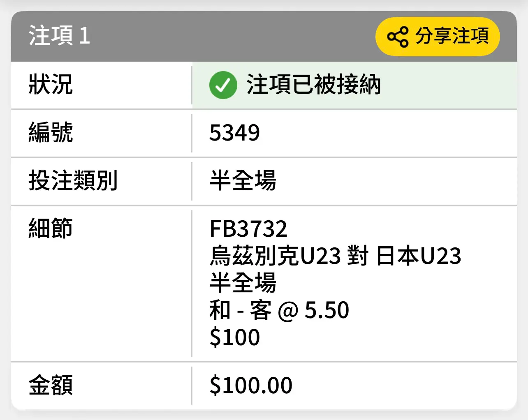This screenshot has height=420, width=528.
Task: Click the green checkmark accepted icon
Action: click(223, 85)
